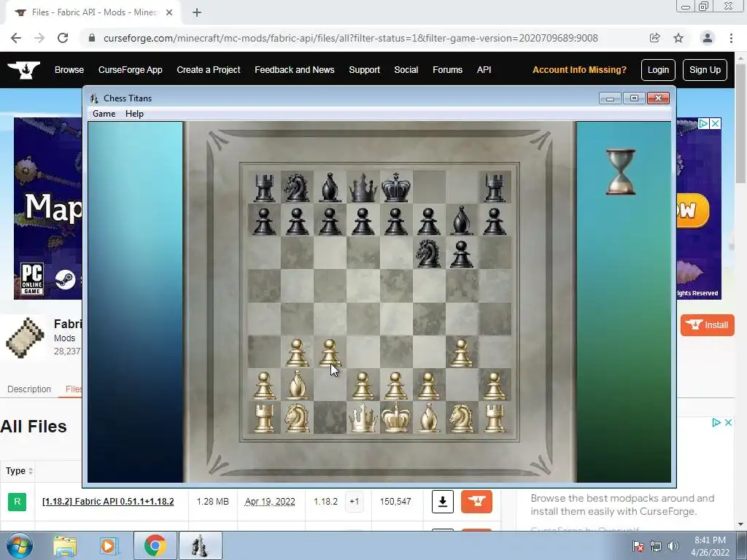This screenshot has height=560, width=747.
Task: Select the white pawn on b3
Action: 297,353
